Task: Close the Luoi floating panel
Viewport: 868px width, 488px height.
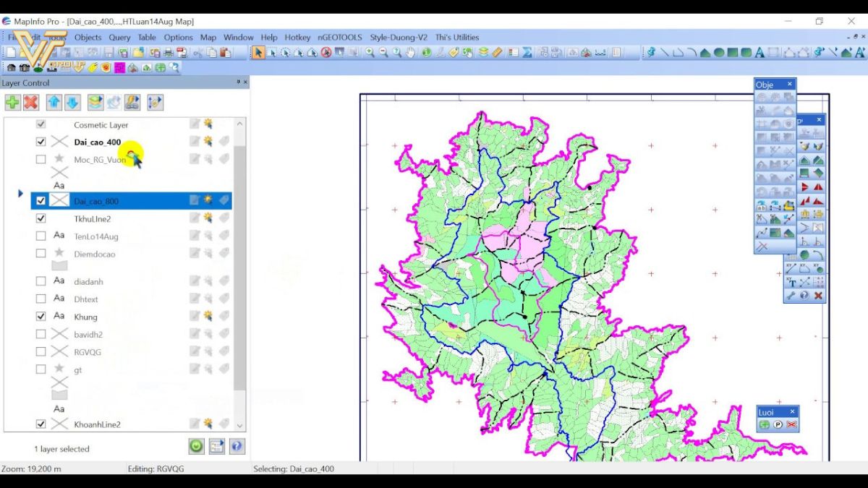Action: pos(792,411)
